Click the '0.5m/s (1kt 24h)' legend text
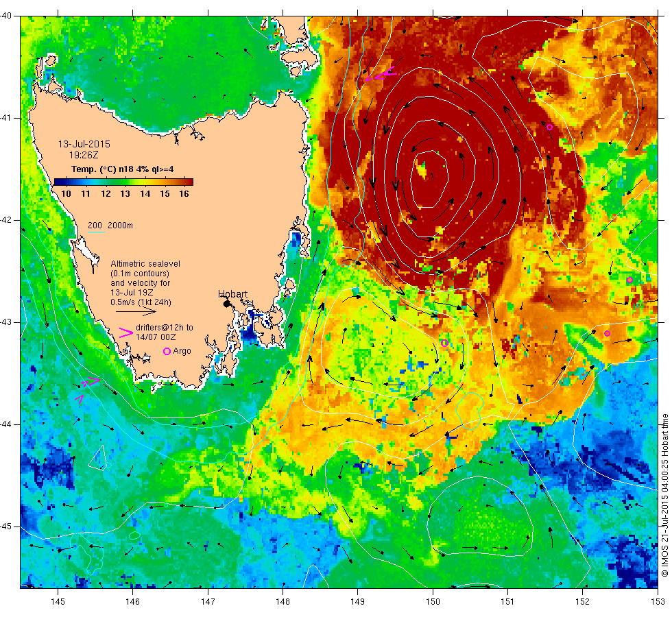The height and width of the screenshot is (617, 672). click(141, 302)
